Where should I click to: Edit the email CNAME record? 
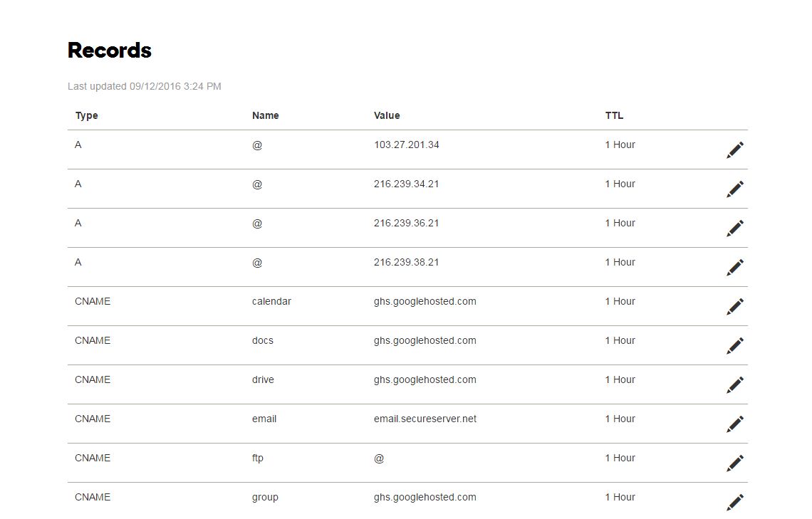(735, 424)
